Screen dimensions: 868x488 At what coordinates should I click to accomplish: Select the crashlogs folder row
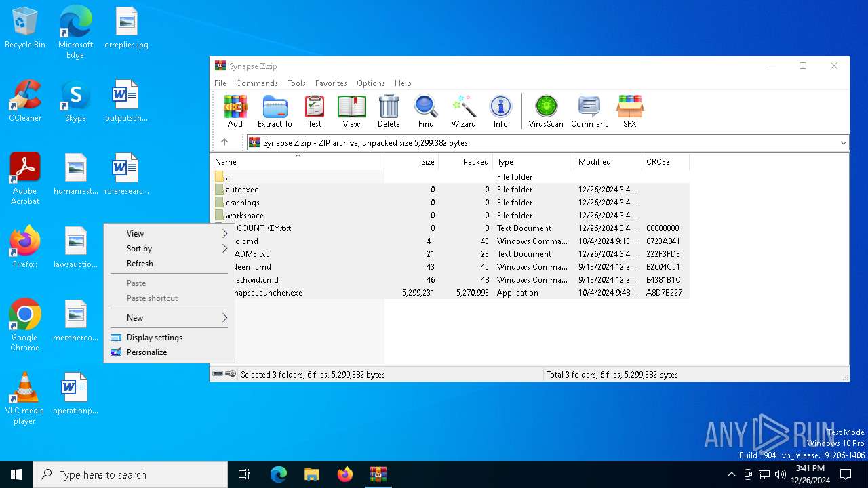(450, 203)
